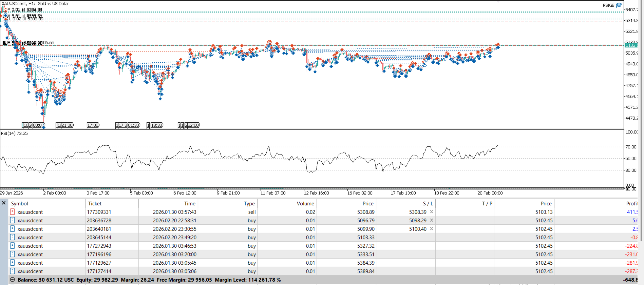Click buy order icon for ticket 203636728
644x285 pixels.
point(13,220)
